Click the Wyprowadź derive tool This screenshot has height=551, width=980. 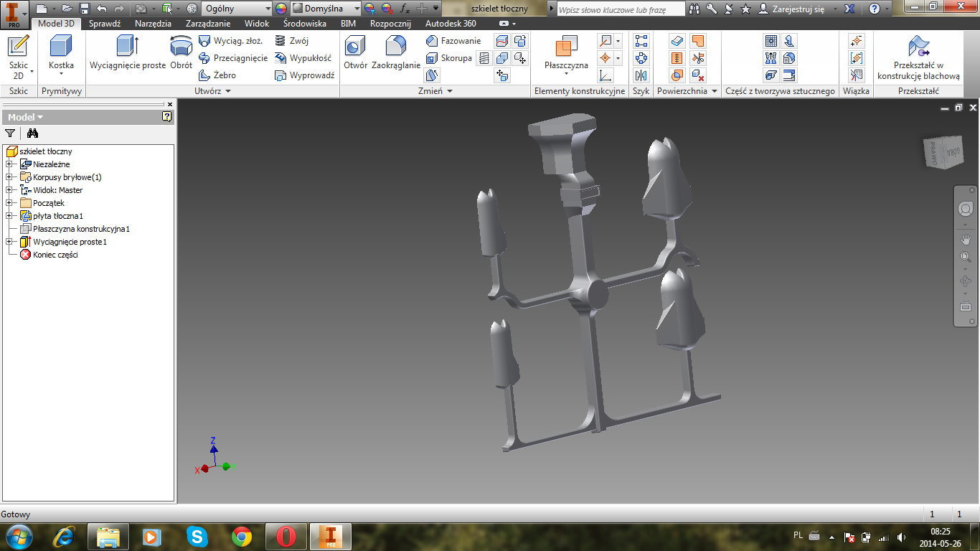(304, 75)
